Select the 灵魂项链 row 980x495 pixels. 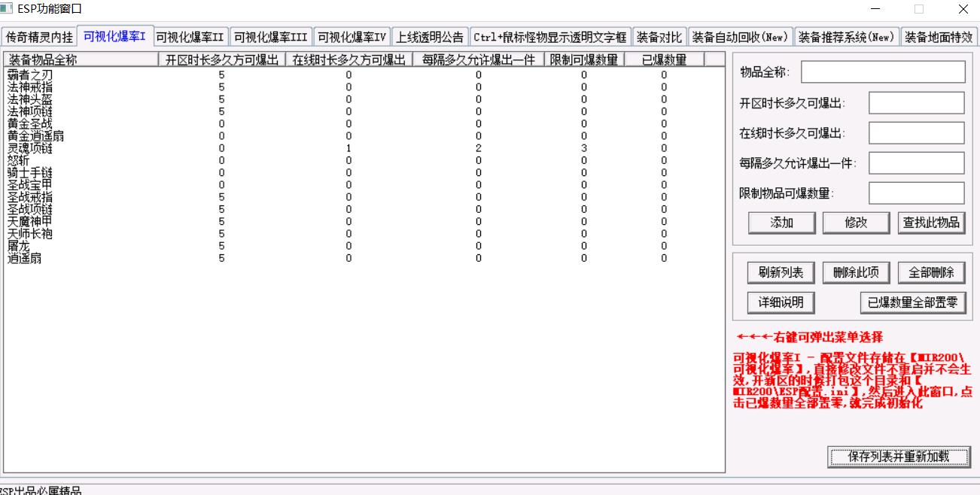[364, 148]
